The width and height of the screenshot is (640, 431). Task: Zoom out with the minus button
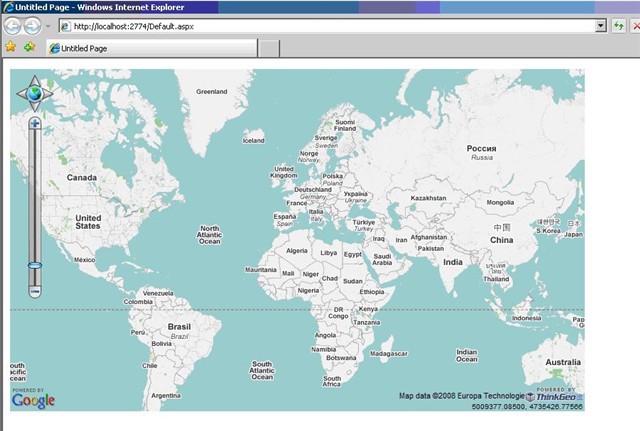[x=35, y=291]
